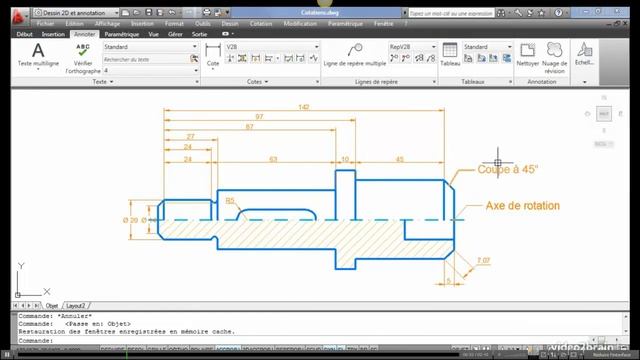Viewport: 640px width, 360px height.
Task: Open the workspace dropdown Dessin 2D et annotation
Action: click(76, 13)
